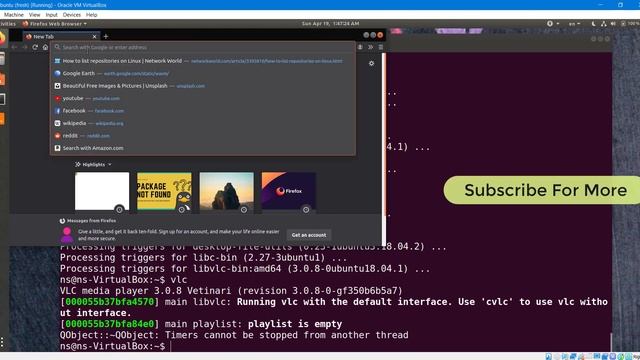Open the blank white highlight thumbnail
640x360 pixels.
click(x=102, y=191)
